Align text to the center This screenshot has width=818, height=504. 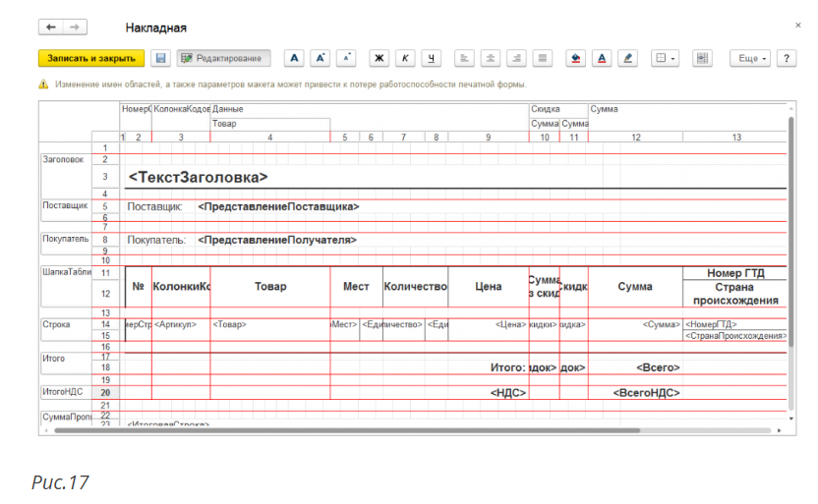coord(491,59)
